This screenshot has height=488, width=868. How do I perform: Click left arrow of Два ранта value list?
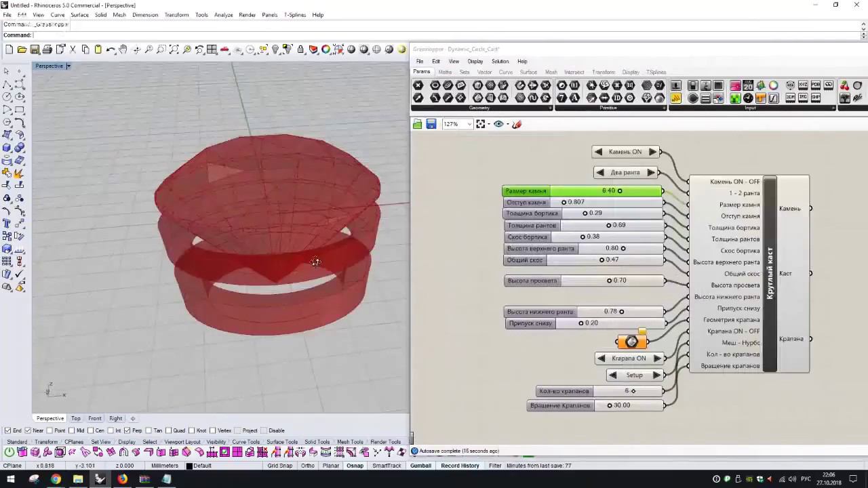pos(599,172)
